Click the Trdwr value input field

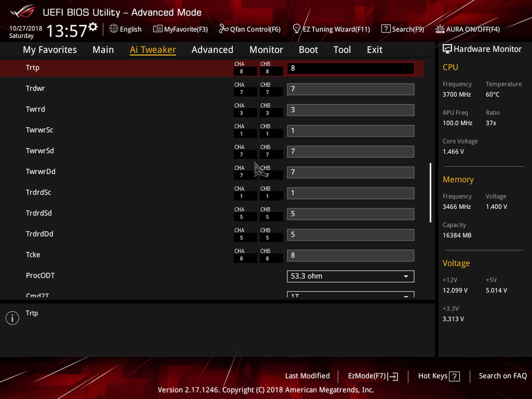coord(350,89)
